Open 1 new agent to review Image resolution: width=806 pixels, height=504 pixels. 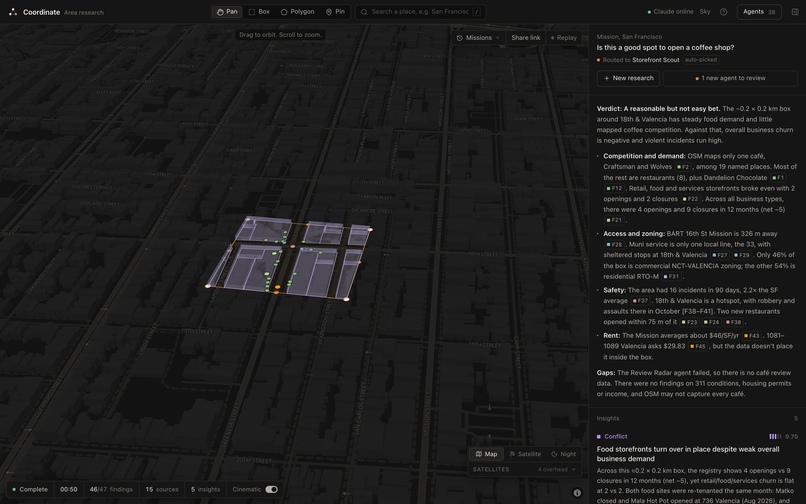coord(730,78)
